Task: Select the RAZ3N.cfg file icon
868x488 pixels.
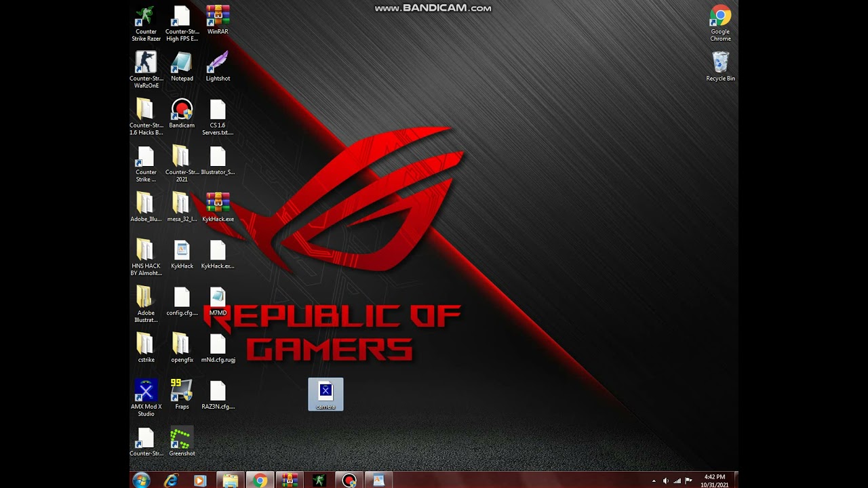Action: coord(218,394)
